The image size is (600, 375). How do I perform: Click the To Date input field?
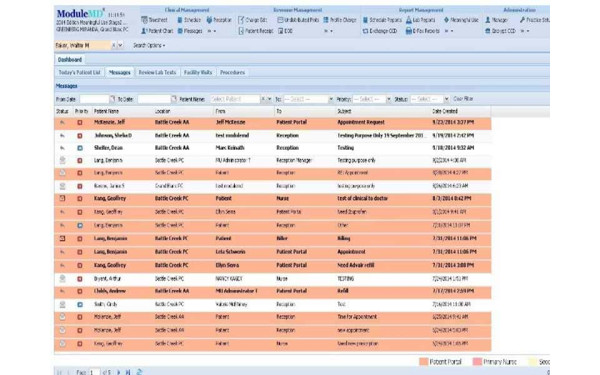[154, 99]
